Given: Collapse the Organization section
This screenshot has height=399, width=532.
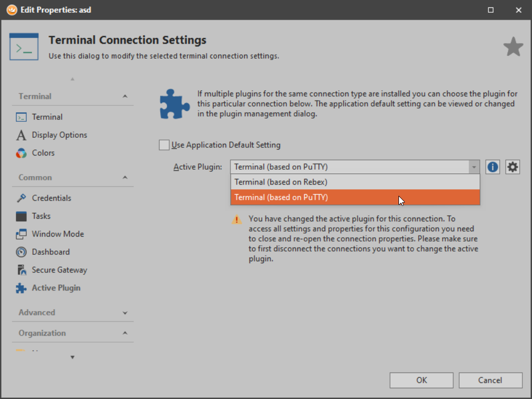Looking at the screenshot, I should [125, 333].
